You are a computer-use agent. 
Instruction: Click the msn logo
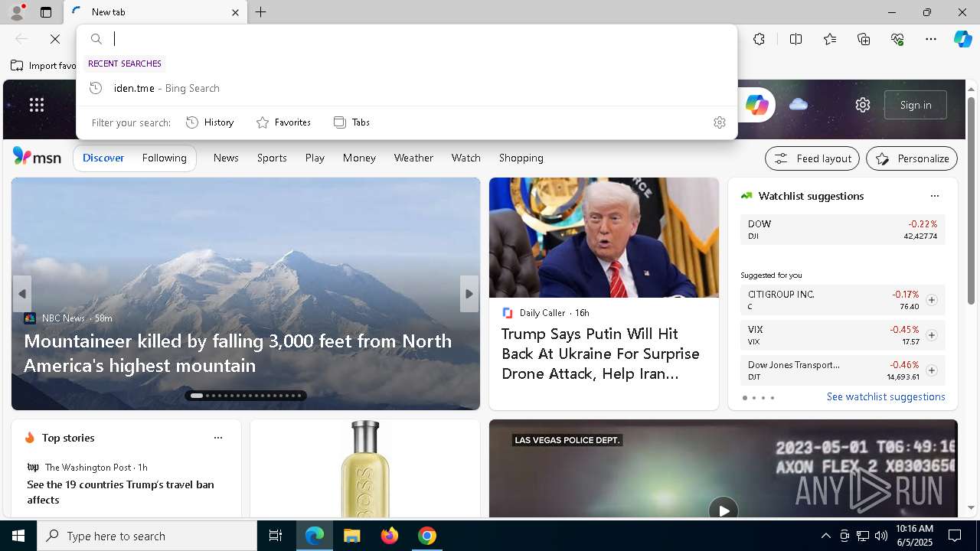[37, 157]
